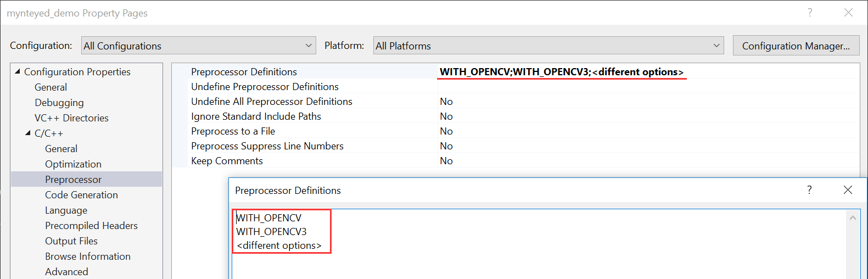This screenshot has height=279, width=868.
Task: Collapse the C/C++ tree node
Action: [28, 133]
